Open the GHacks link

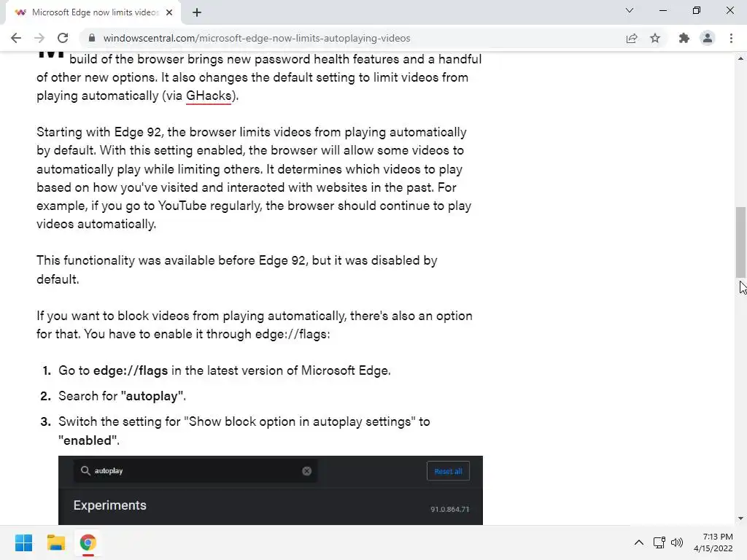click(x=208, y=96)
